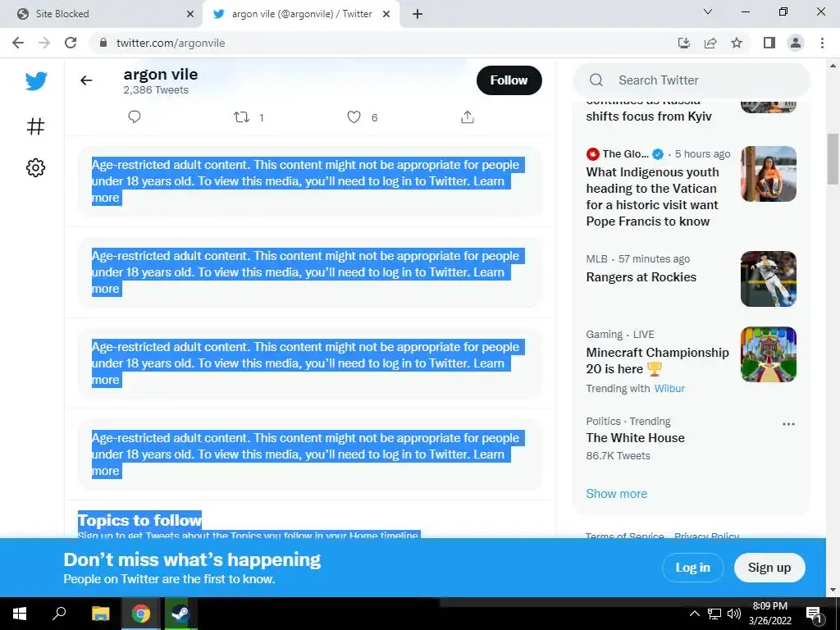Reload the Twitter page
The height and width of the screenshot is (630, 840).
click(71, 43)
